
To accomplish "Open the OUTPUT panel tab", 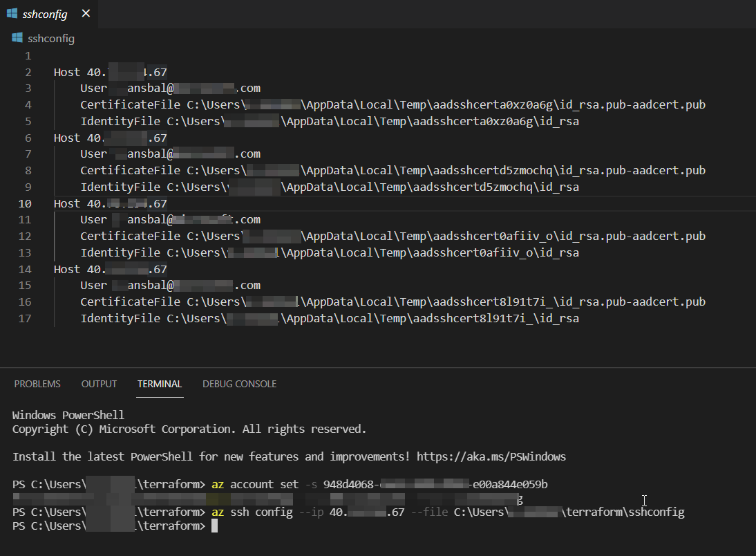I will pos(99,384).
